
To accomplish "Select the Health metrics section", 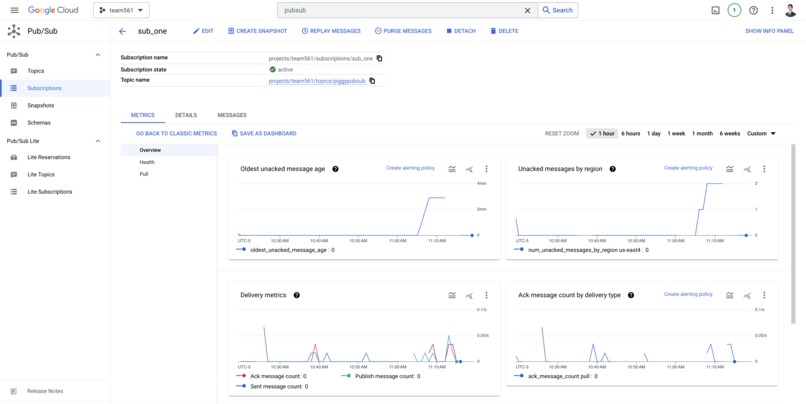I will [169, 162].
